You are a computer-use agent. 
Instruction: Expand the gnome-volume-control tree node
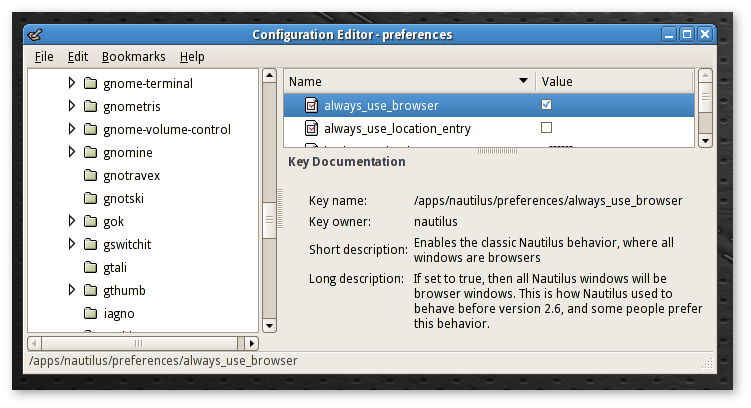click(72, 129)
